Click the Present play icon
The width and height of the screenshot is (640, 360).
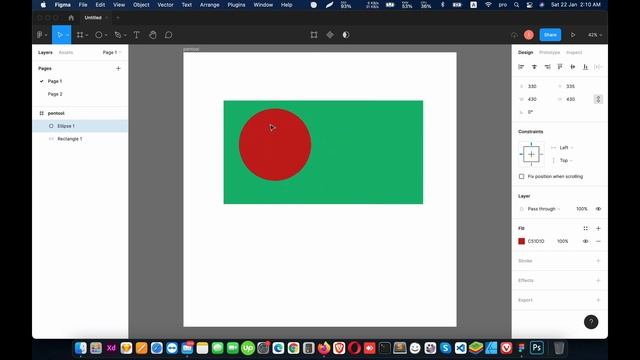(x=573, y=35)
